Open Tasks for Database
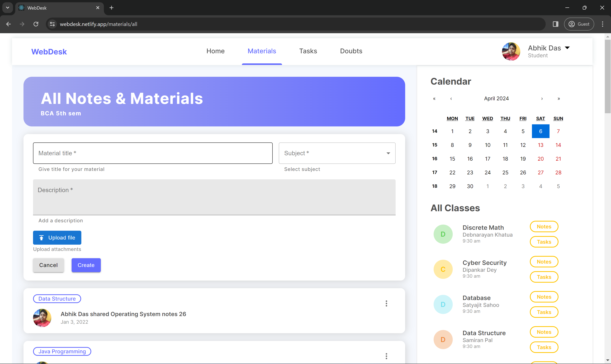The height and width of the screenshot is (364, 611). (544, 312)
